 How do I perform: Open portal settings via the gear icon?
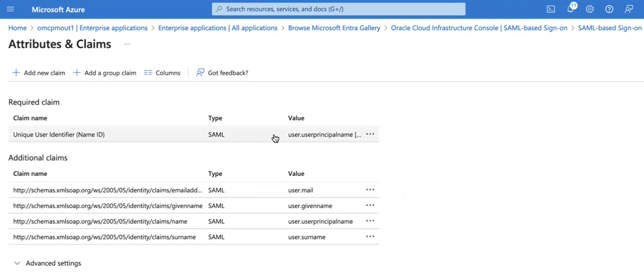[x=590, y=9]
